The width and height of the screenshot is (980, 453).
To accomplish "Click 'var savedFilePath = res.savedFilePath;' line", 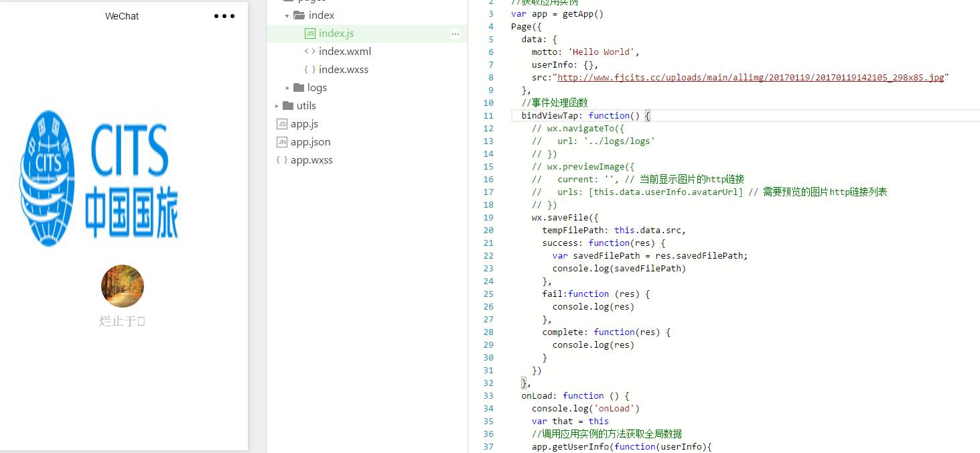I will 650,255.
